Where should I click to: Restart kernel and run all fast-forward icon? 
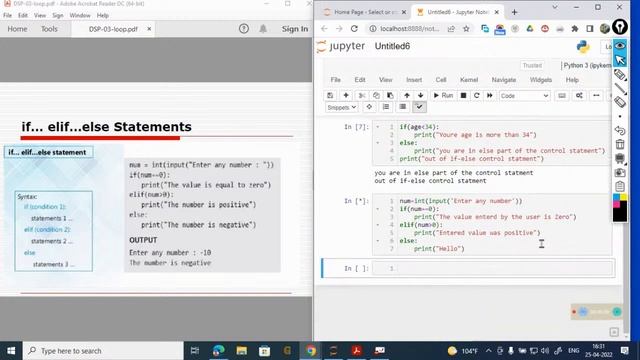point(489,96)
